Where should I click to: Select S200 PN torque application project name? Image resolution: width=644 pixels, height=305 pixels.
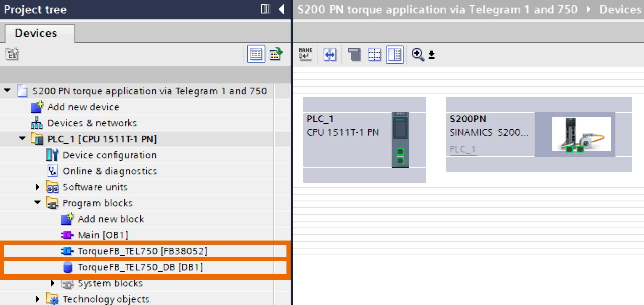149,91
